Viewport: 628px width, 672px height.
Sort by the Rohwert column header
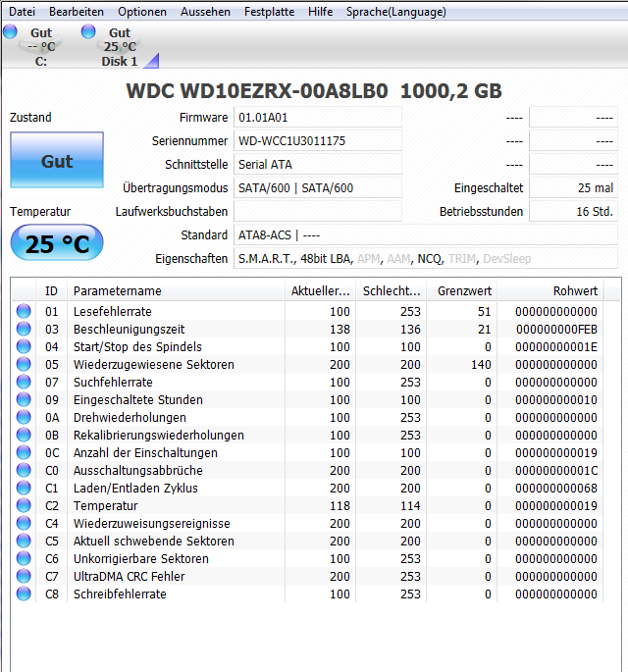pos(550,291)
